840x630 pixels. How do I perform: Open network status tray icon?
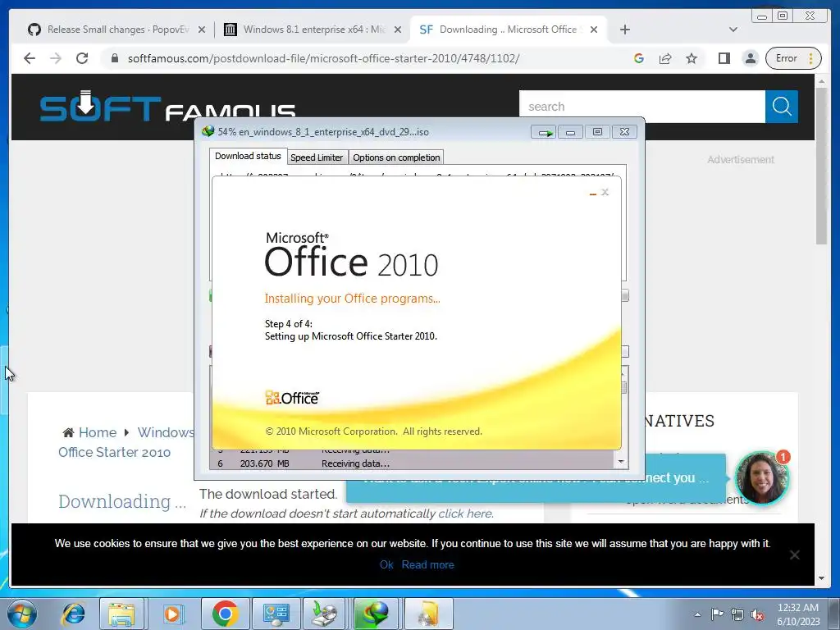737,614
